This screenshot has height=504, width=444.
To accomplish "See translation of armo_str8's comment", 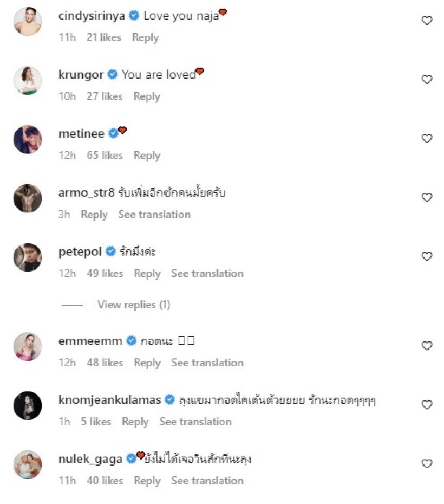I will (x=154, y=215).
